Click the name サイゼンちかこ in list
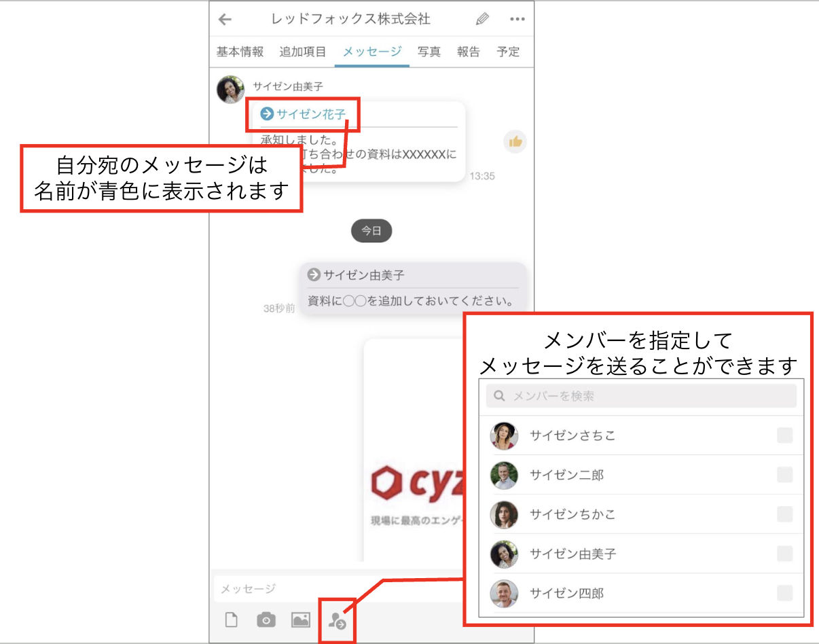819x644 pixels. [572, 514]
